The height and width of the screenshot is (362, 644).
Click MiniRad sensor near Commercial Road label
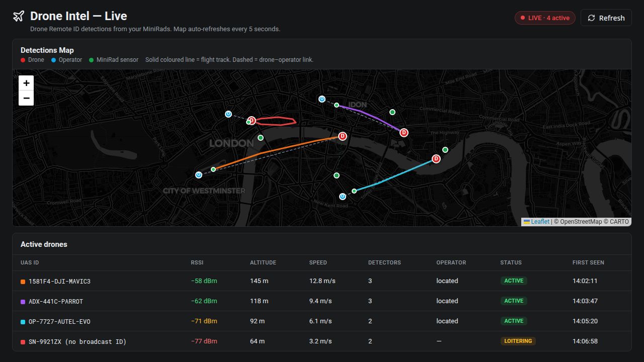click(392, 112)
